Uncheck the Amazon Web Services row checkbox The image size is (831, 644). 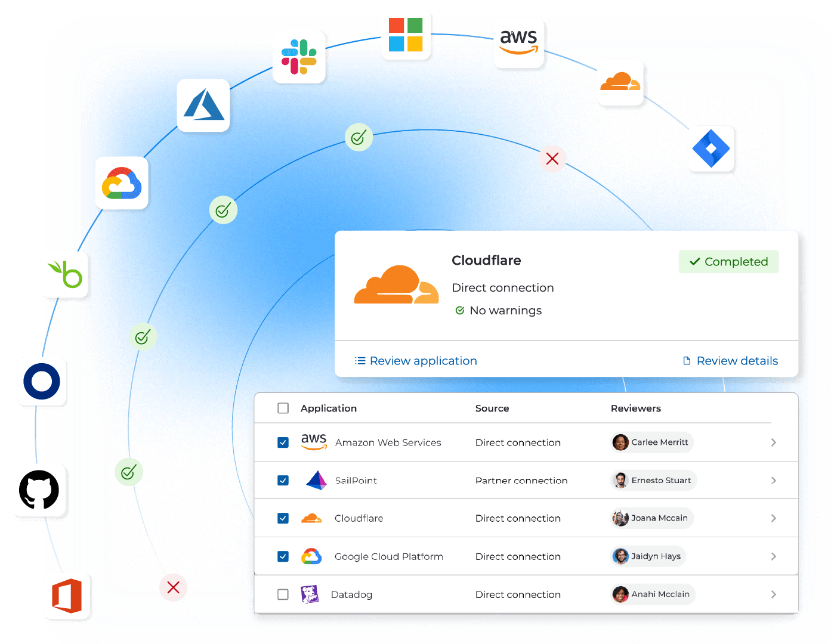click(283, 442)
